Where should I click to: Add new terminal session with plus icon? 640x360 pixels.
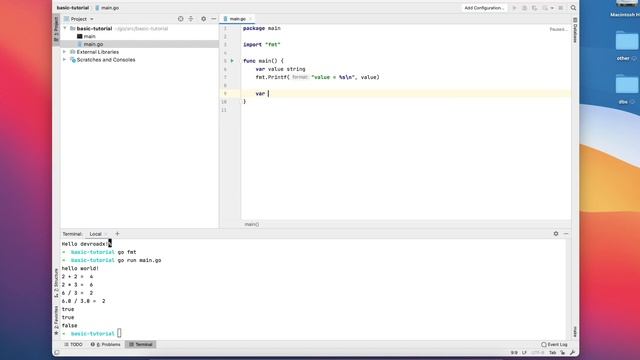pyautogui.click(x=117, y=234)
